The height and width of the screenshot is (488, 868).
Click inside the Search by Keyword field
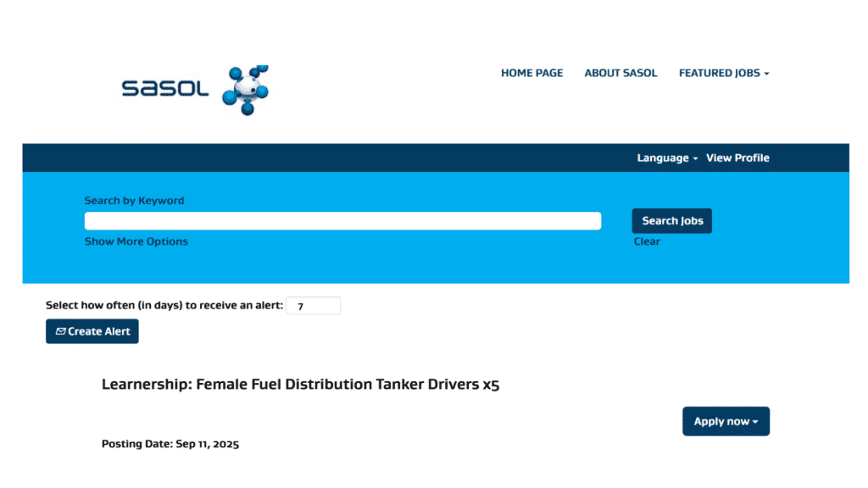342,220
